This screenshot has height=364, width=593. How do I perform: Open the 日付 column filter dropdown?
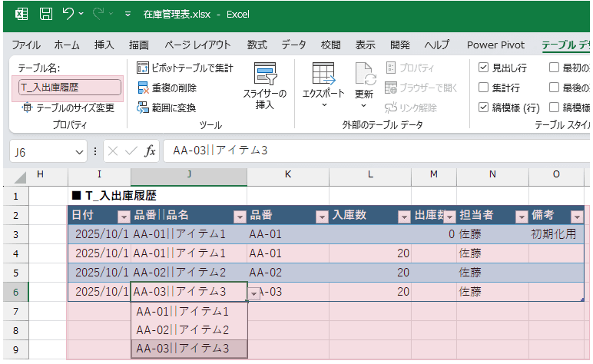(124, 217)
